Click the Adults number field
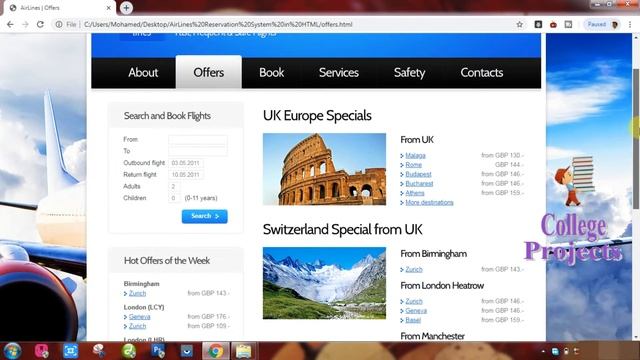This screenshot has width=640, height=360. point(174,187)
